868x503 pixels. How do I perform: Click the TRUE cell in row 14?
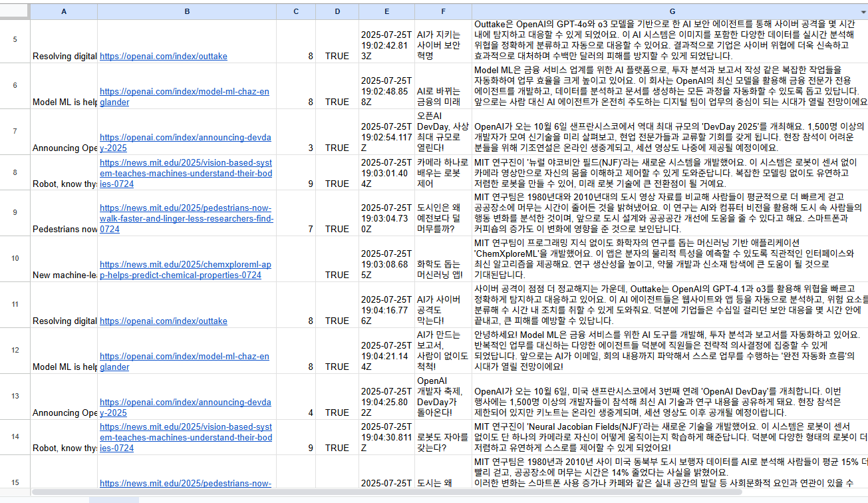pyautogui.click(x=337, y=438)
